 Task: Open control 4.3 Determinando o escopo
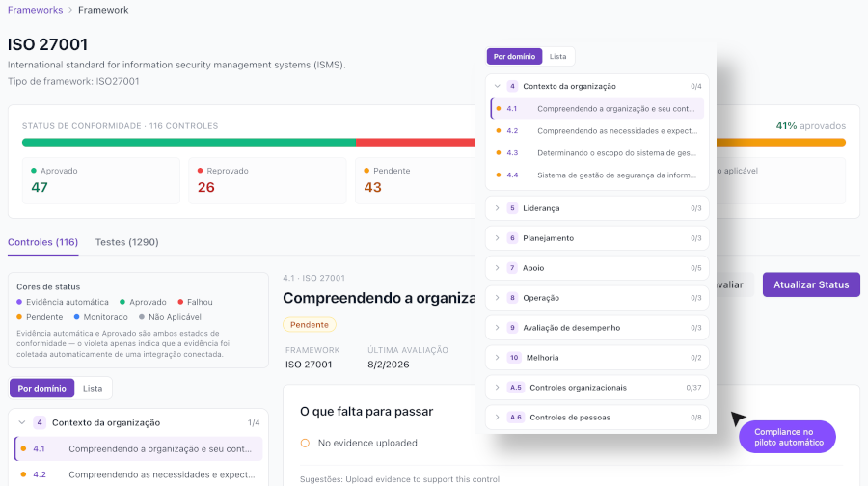pyautogui.click(x=597, y=152)
